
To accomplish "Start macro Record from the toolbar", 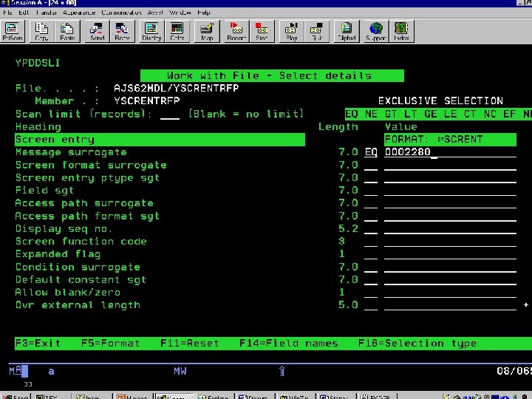I will [x=236, y=31].
